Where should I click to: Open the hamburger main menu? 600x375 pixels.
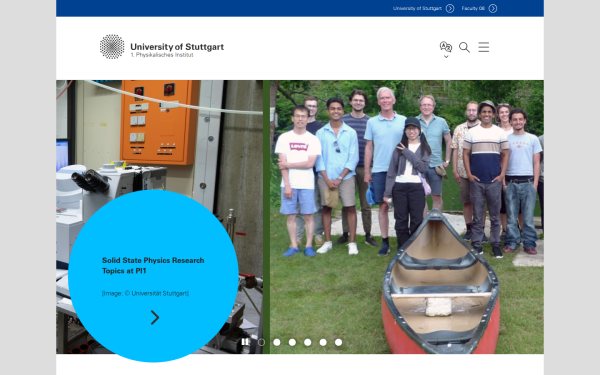tap(484, 47)
